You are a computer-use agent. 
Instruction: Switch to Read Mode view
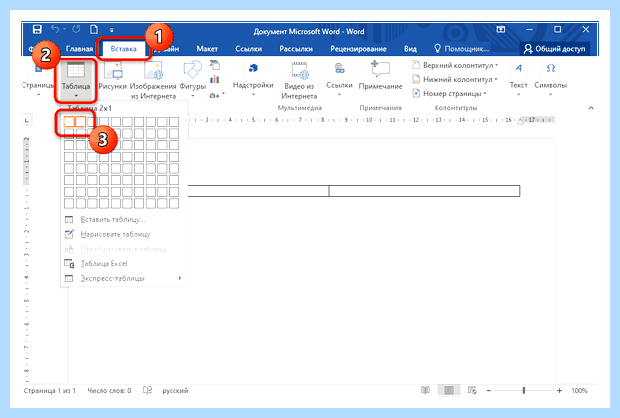[425, 391]
